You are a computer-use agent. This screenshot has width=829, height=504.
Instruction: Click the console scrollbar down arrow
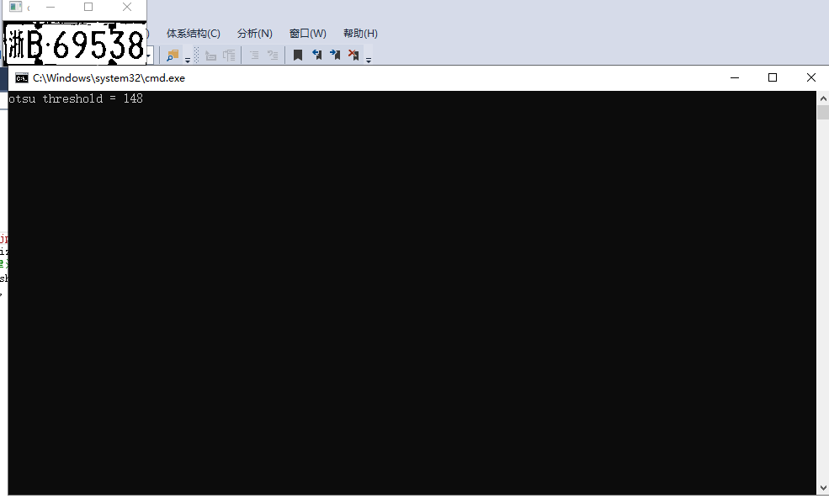pyautogui.click(x=822, y=488)
